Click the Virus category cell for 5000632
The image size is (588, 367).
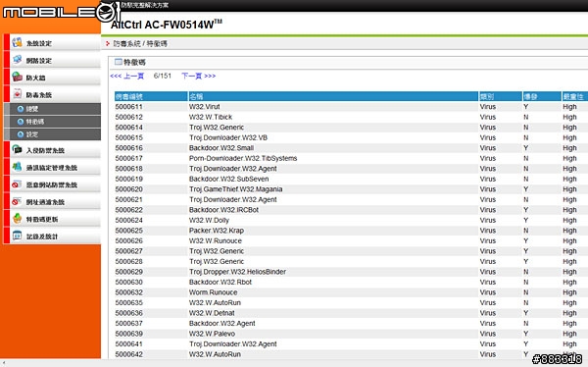pyautogui.click(x=488, y=292)
